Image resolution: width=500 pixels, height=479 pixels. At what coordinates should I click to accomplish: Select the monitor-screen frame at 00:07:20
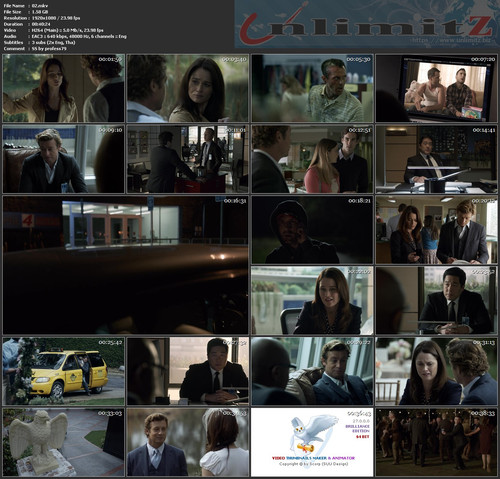(437, 88)
